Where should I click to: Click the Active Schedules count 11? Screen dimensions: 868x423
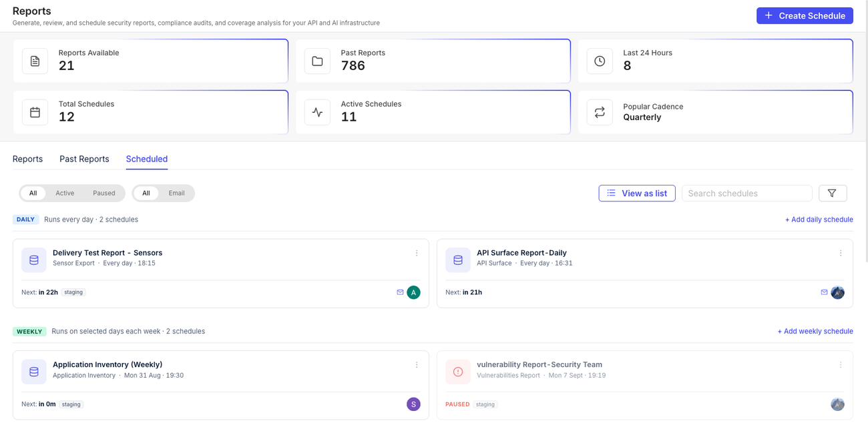tap(349, 117)
